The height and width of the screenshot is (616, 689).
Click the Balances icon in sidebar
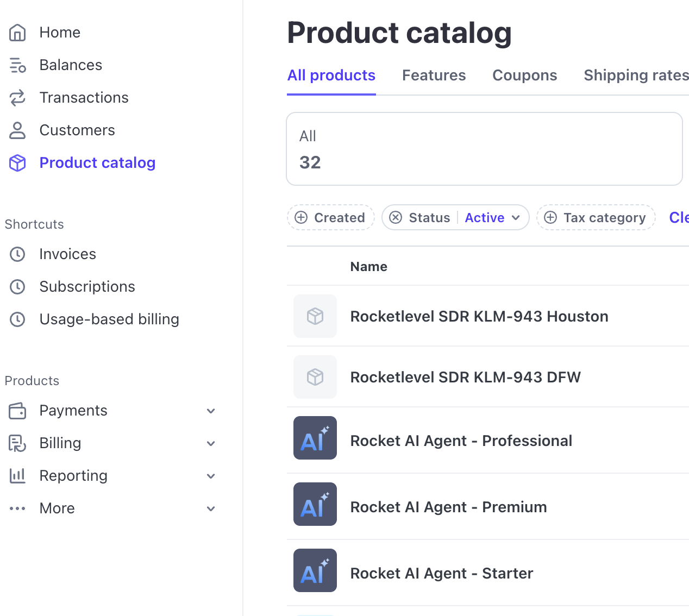click(17, 65)
